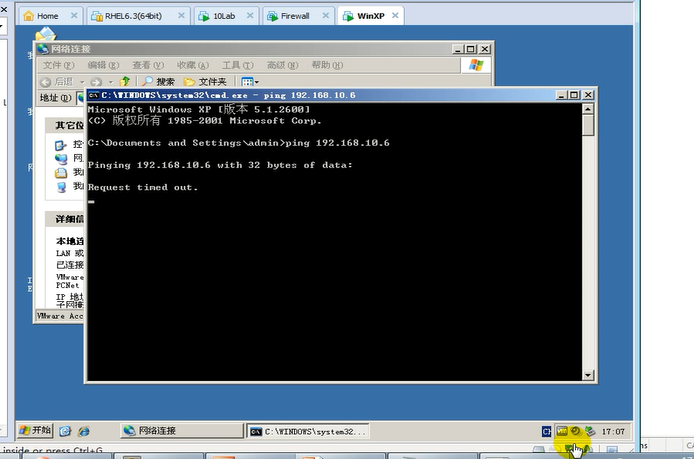Activate 网络连接 taskbar button
This screenshot has width=694, height=459.
click(181, 431)
